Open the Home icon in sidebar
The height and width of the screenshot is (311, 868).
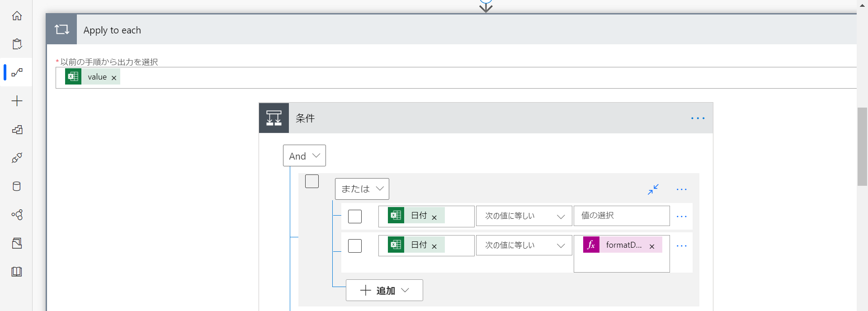tap(17, 16)
